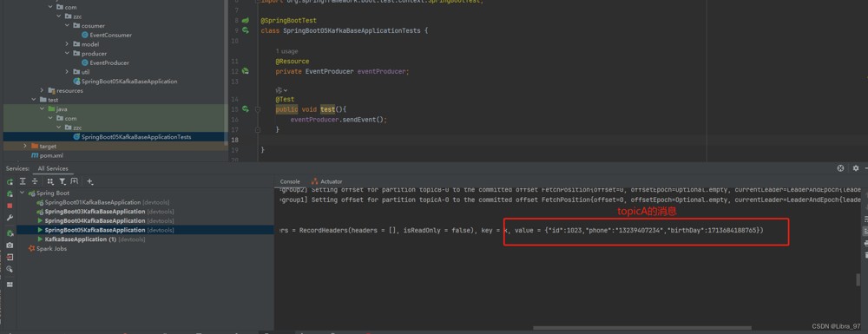Open the Services panel gear settings
The image size is (868, 334).
(x=856, y=168)
